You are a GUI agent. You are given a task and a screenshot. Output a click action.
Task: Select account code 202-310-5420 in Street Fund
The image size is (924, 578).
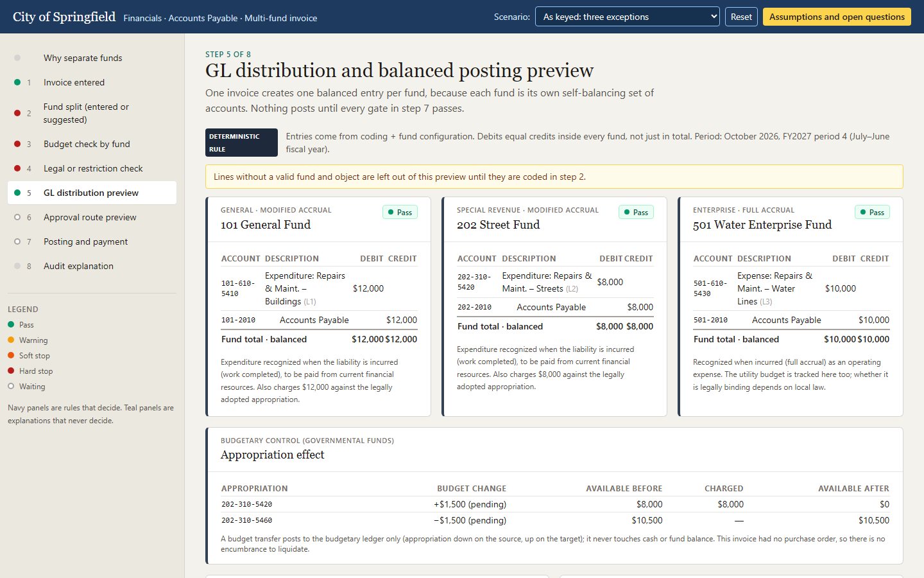(x=474, y=282)
